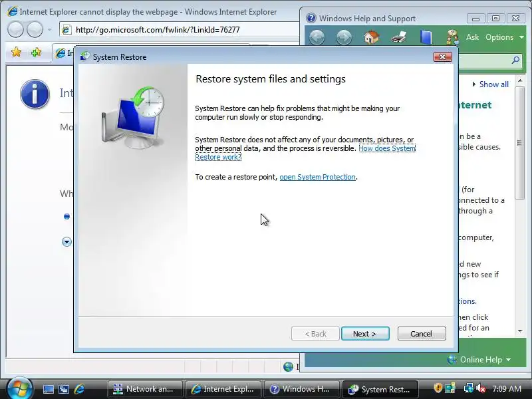The width and height of the screenshot is (532, 399).
Task: Switch to System Rest... taskbar button
Action: 380,389
